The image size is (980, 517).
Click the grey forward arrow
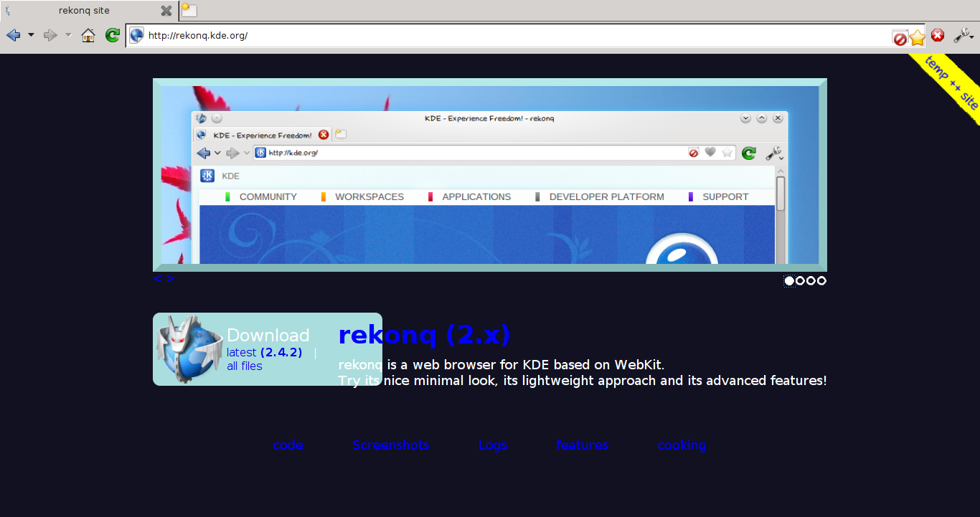click(50, 35)
